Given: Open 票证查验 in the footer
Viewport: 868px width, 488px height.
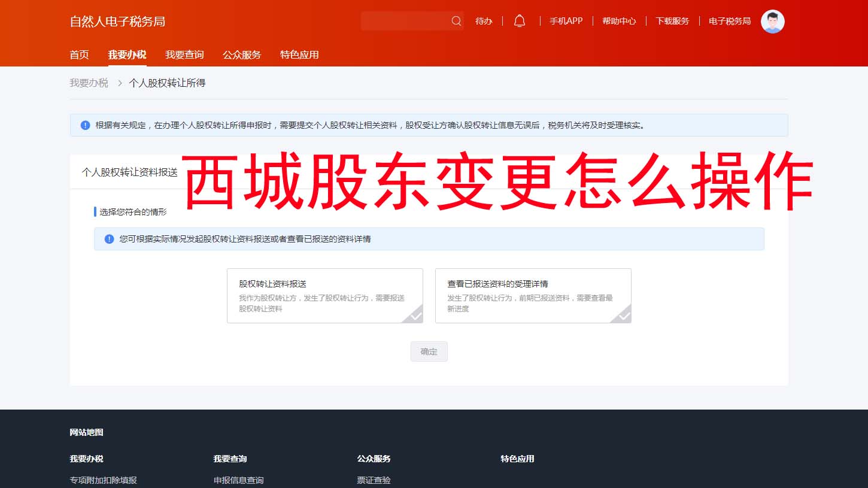Looking at the screenshot, I should (x=373, y=480).
